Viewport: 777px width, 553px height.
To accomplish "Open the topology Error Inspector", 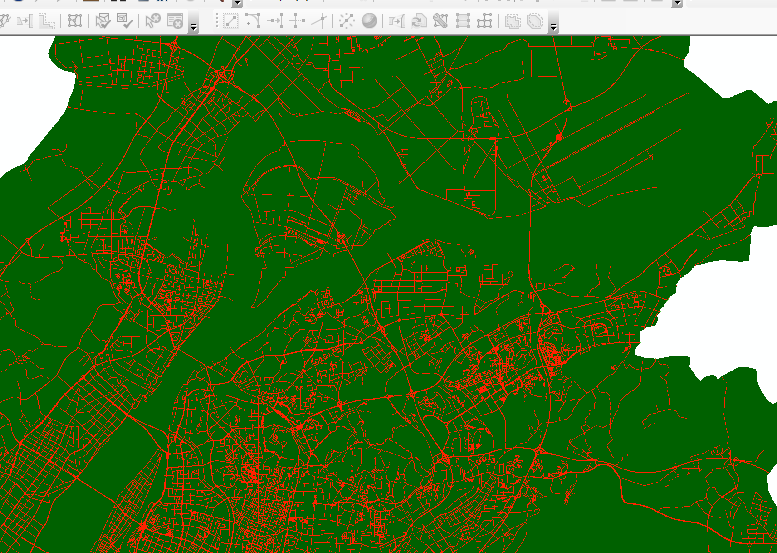I will [174, 20].
